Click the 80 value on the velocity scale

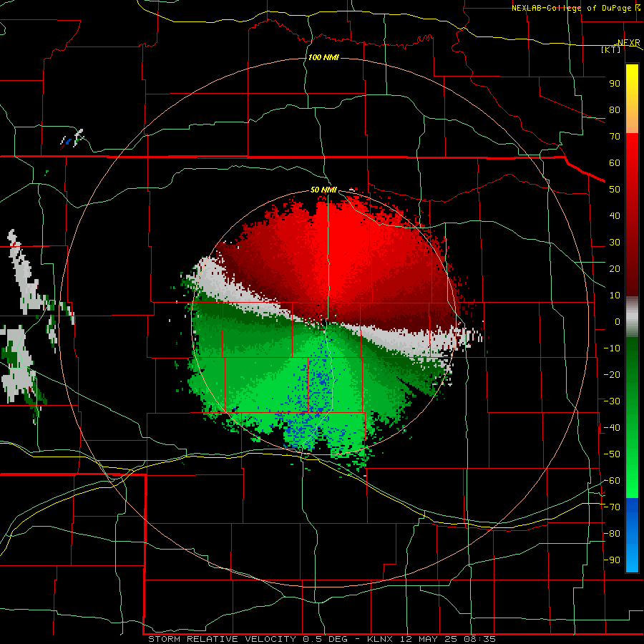[x=615, y=109]
